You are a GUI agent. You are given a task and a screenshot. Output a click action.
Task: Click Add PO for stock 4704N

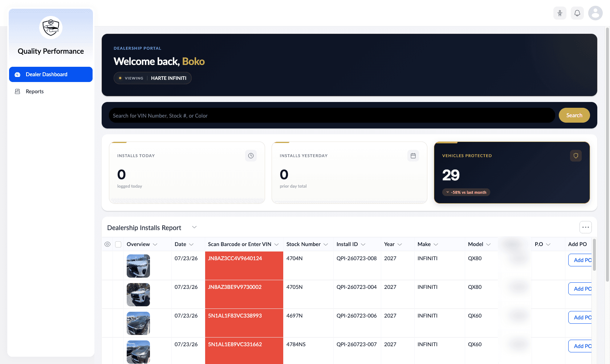tap(580, 260)
